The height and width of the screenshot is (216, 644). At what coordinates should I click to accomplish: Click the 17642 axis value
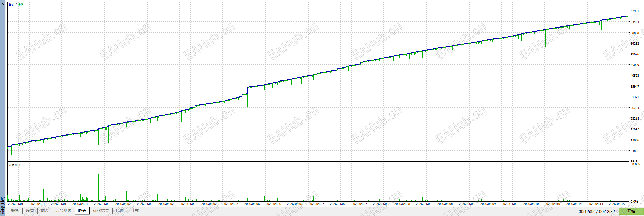(x=635, y=129)
